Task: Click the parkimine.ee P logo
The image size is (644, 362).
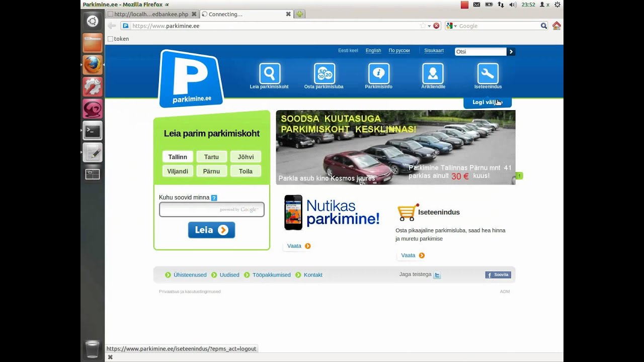Action: coord(191,78)
